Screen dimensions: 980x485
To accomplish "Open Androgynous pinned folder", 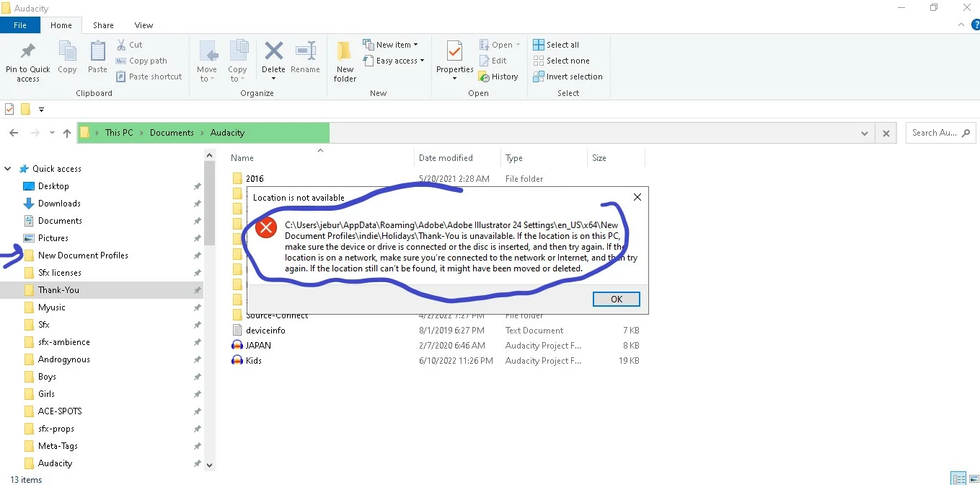I will tap(64, 359).
